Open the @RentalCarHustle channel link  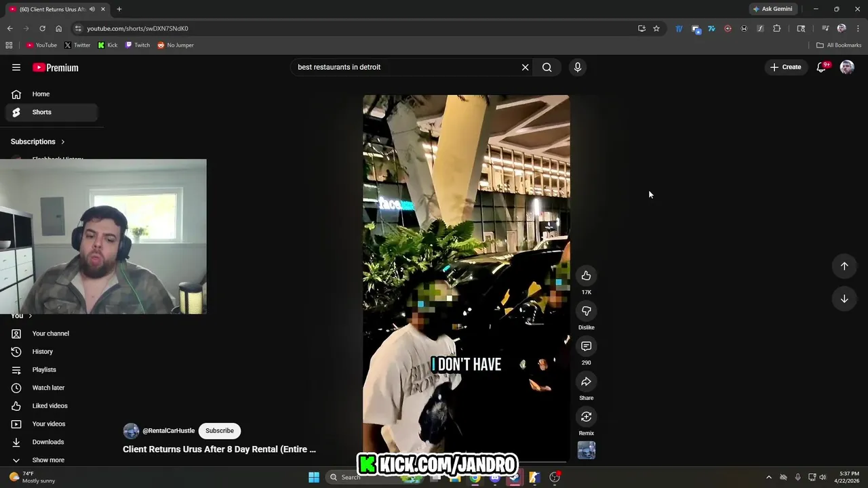point(168,430)
